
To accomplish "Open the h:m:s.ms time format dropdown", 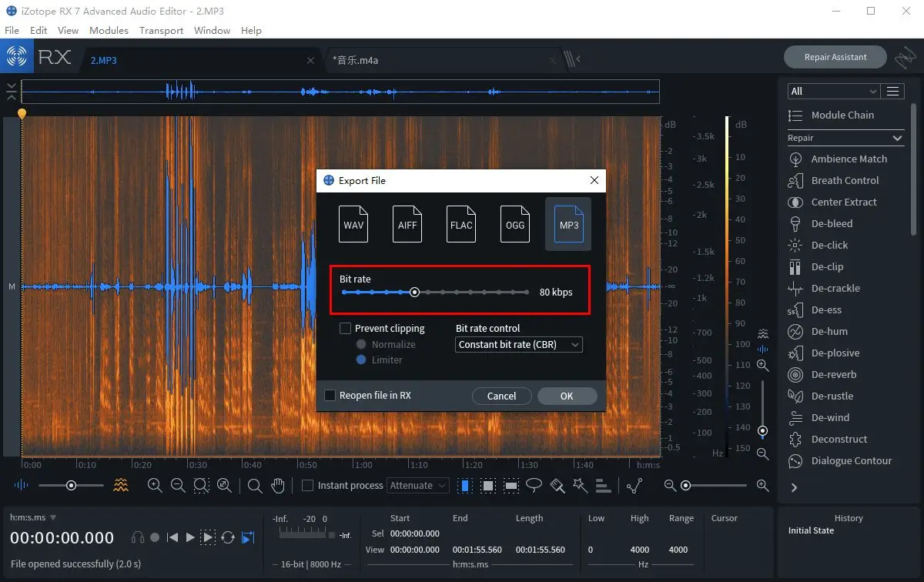I will pyautogui.click(x=33, y=517).
